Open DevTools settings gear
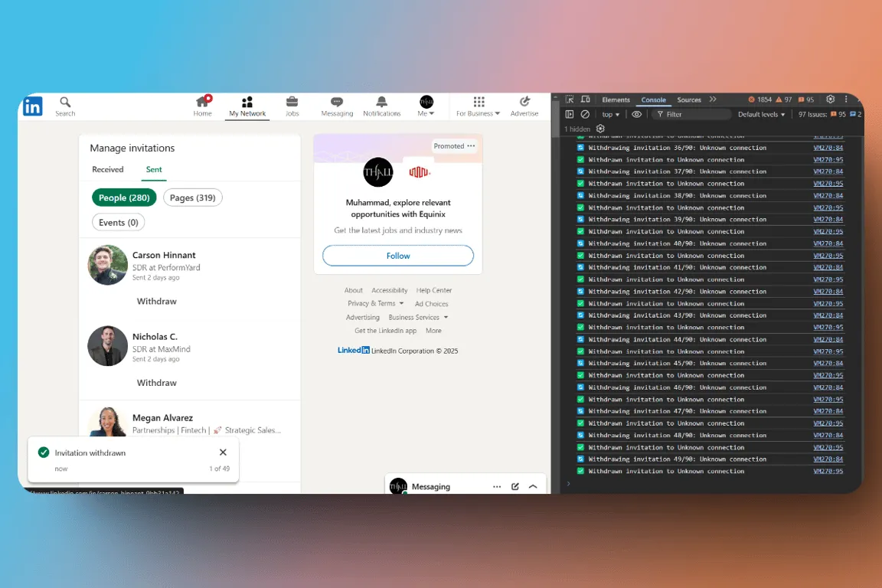The height and width of the screenshot is (588, 882). pyautogui.click(x=830, y=100)
